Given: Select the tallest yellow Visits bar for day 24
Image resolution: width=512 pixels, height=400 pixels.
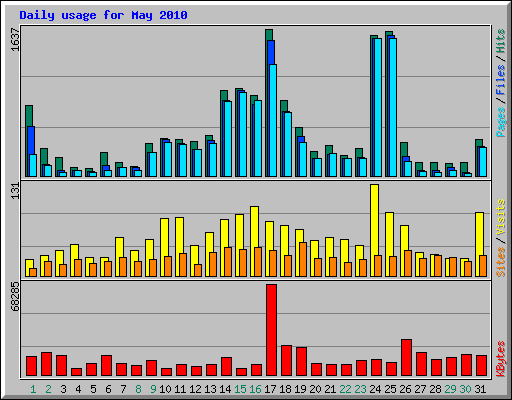Looking at the screenshot, I should pos(374,230).
